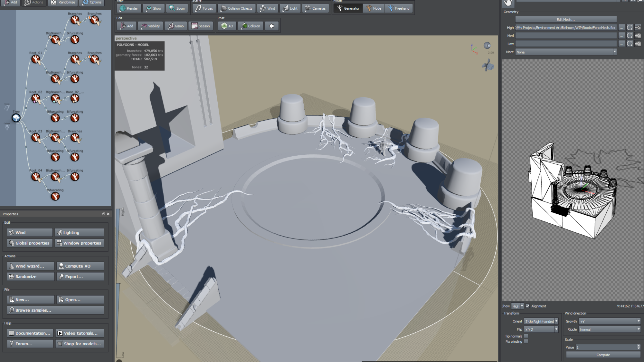The height and width of the screenshot is (362, 644).
Task: Click the Forces scene button
Action: coord(204,8)
